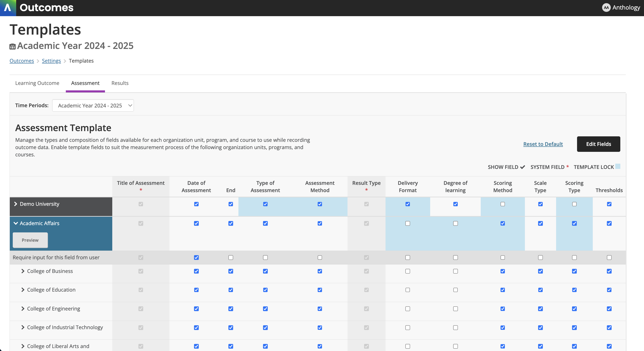Expand College of Industrial Technology chevron
Image resolution: width=644 pixels, height=351 pixels.
pos(23,327)
